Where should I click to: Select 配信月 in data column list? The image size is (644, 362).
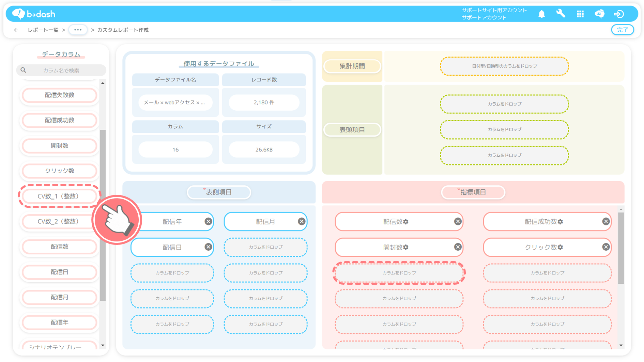59,297
